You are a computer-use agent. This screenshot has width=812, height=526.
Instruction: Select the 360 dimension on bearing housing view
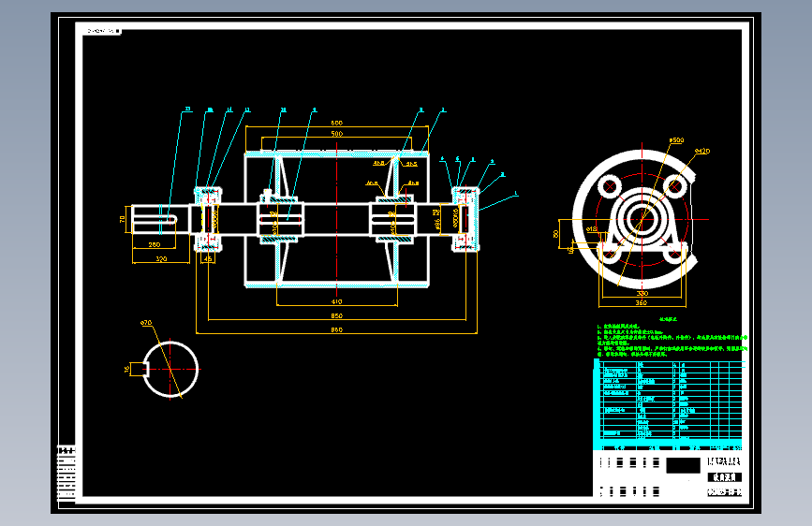click(x=642, y=303)
